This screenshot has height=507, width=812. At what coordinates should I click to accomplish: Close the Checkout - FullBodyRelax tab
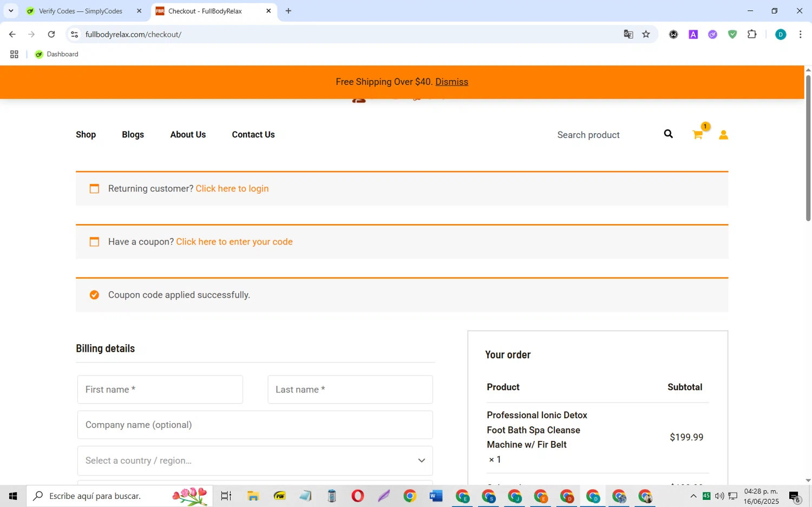269,11
